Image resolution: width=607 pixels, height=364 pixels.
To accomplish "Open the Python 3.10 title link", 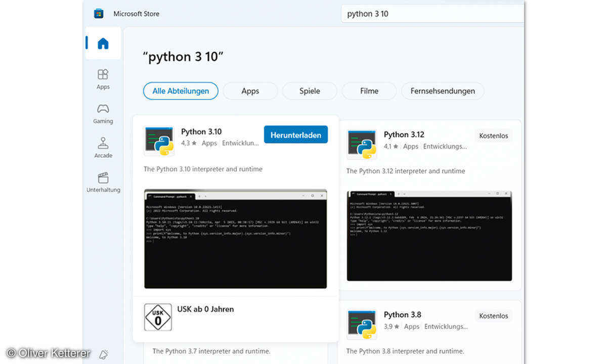I will click(201, 131).
